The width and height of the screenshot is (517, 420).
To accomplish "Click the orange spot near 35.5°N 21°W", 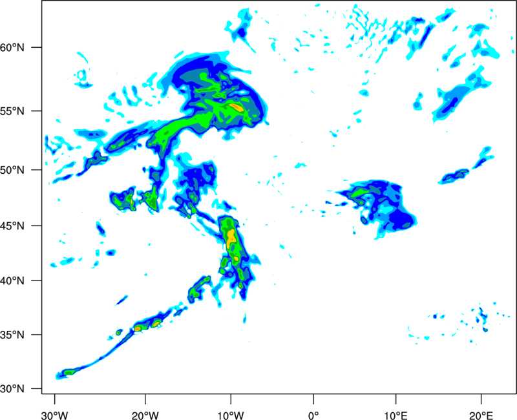I will coord(138,329).
